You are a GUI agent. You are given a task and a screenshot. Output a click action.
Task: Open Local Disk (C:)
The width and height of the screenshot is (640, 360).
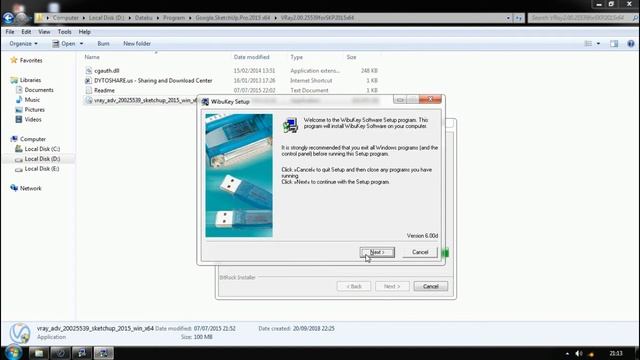click(42, 149)
